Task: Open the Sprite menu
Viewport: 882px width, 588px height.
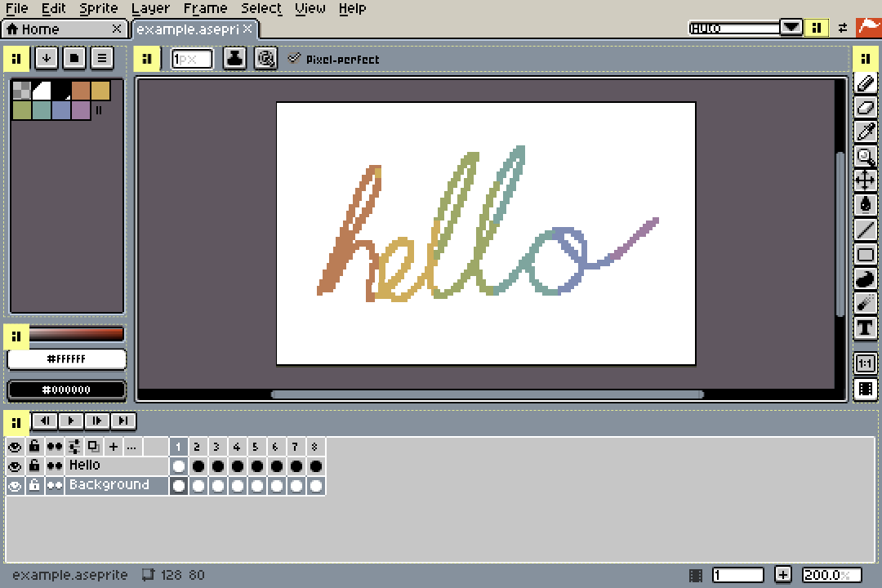Action: [x=99, y=8]
